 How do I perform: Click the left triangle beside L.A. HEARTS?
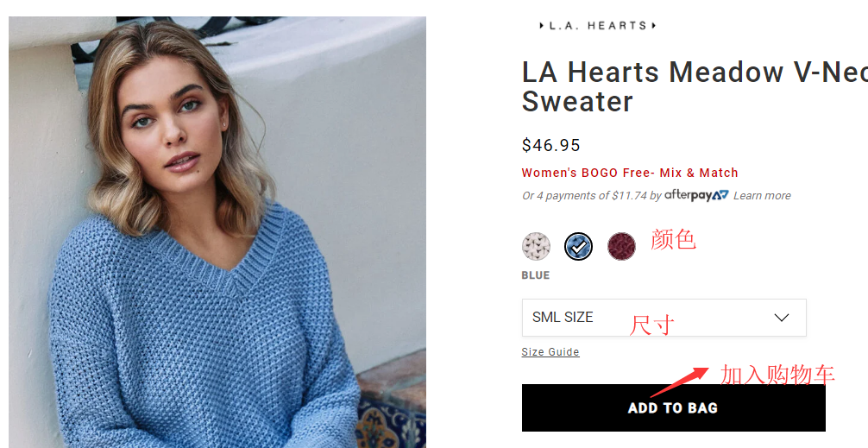(x=541, y=26)
